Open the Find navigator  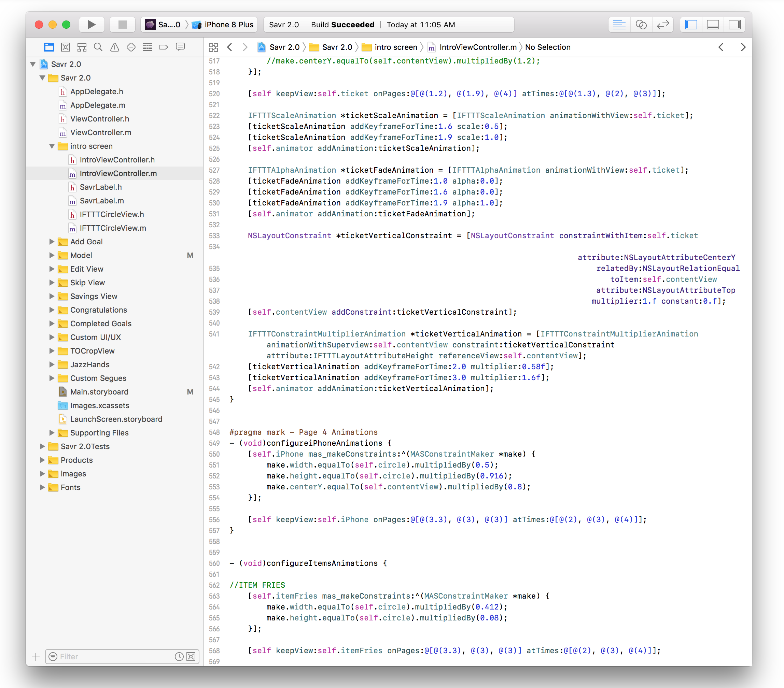(98, 47)
